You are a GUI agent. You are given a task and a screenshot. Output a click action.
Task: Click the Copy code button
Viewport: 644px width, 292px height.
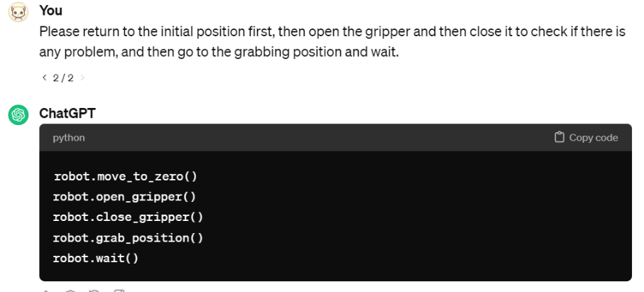[586, 138]
